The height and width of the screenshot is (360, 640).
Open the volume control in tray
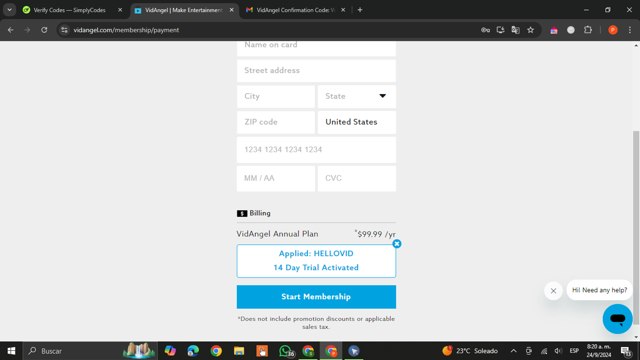click(x=558, y=351)
